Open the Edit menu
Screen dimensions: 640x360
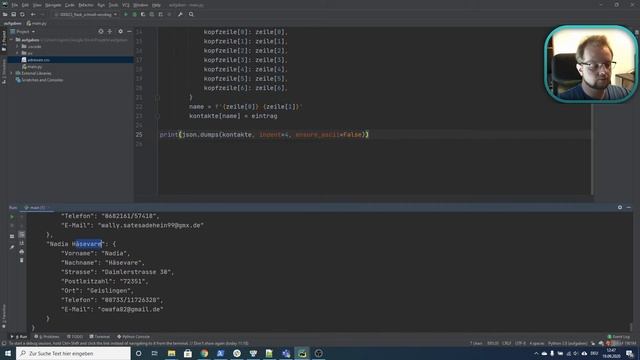point(25,5)
